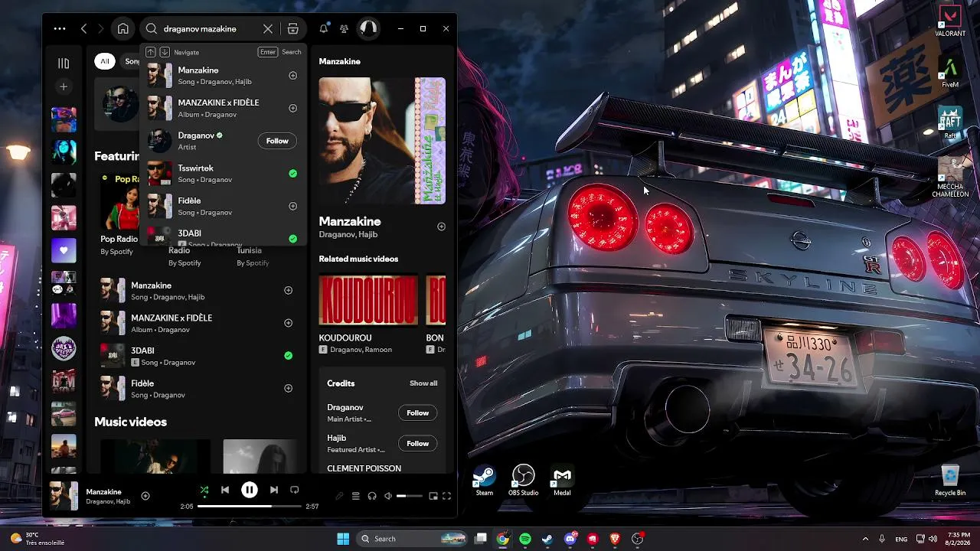Select Tsswirtek song suggestion
The height and width of the screenshot is (551, 980).
tap(223, 174)
